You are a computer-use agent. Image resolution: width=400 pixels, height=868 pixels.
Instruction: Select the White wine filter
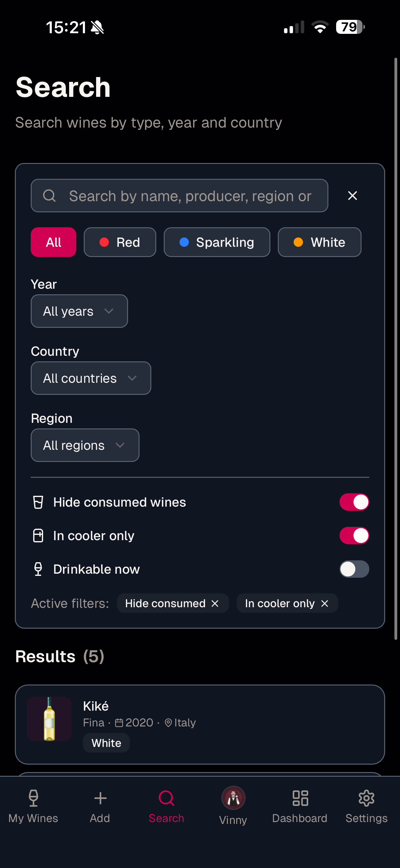coord(319,242)
